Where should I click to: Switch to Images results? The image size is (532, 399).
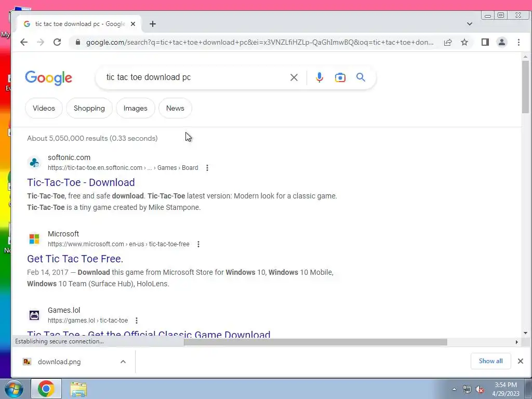(136, 108)
